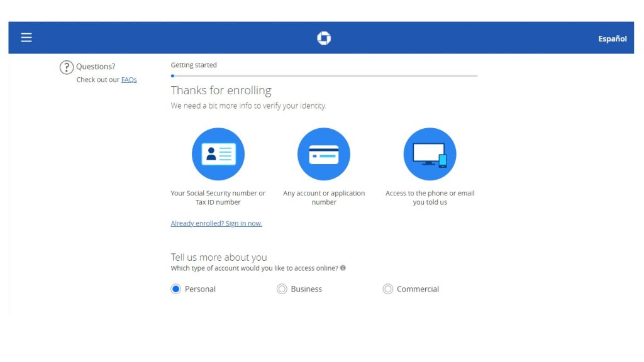Select the Commercial account radio button
The height and width of the screenshot is (362, 644).
pyautogui.click(x=387, y=289)
